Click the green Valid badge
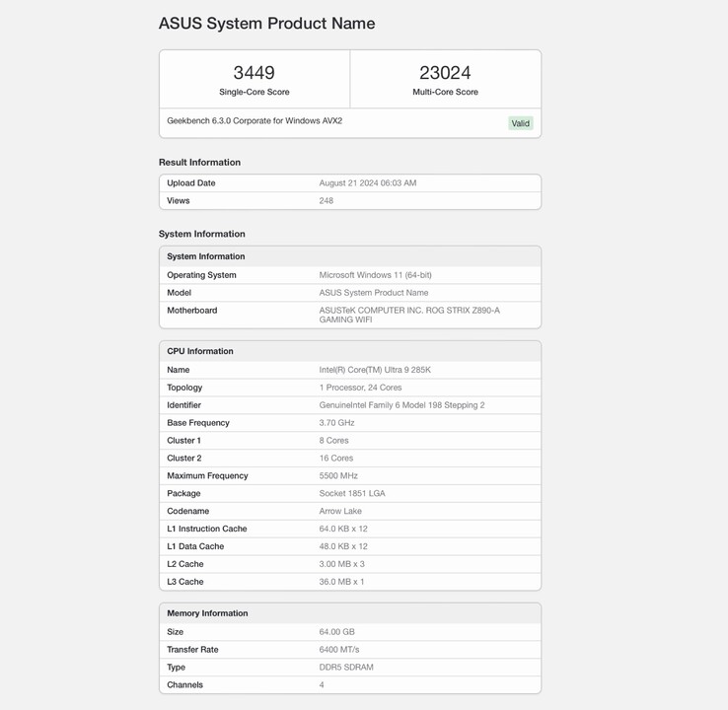The height and width of the screenshot is (710, 728). pos(520,123)
